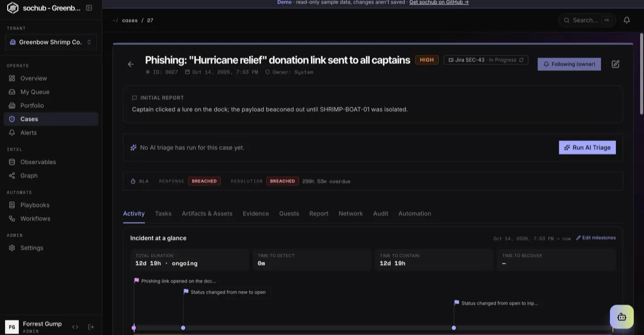Image resolution: width=644 pixels, height=335 pixels.
Task: Click Run AI Triage button
Action: click(587, 147)
